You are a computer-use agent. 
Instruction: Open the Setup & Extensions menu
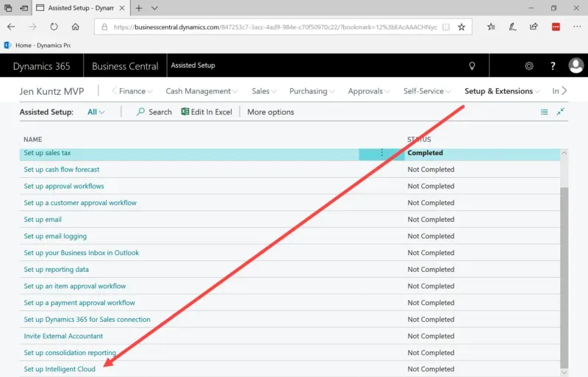pos(502,91)
